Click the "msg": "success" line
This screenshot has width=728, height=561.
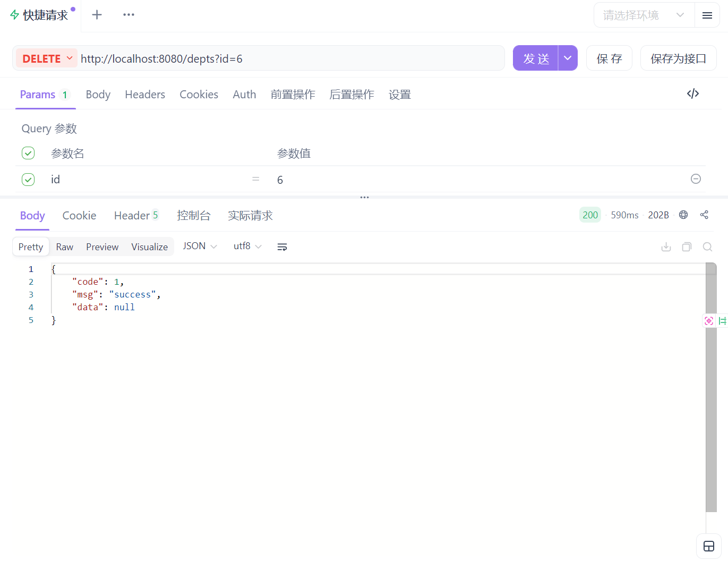pos(116,294)
